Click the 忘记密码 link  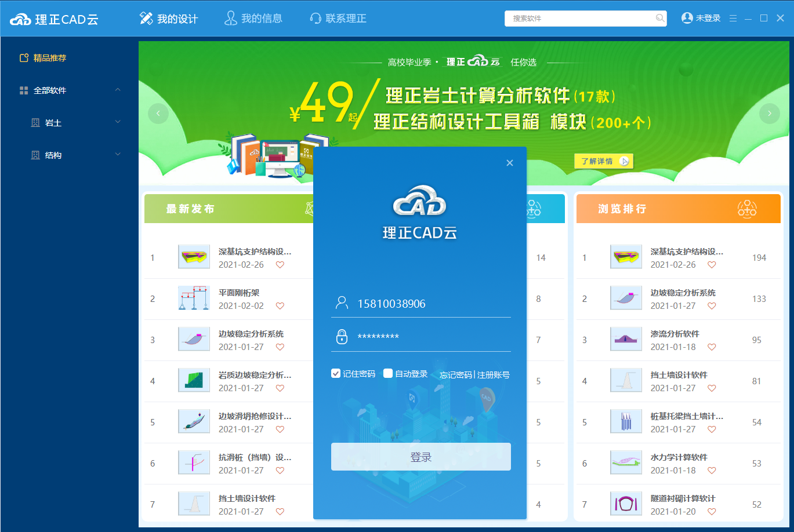(x=456, y=375)
